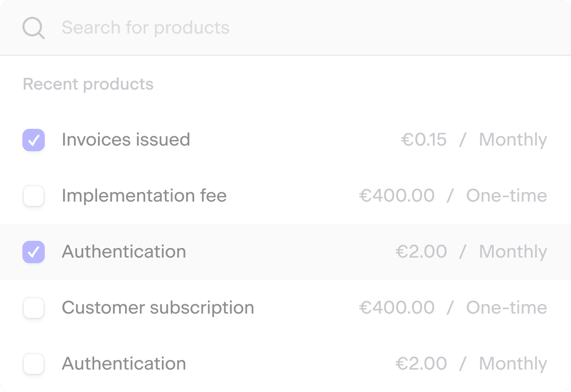Image resolution: width=571 pixels, height=392 pixels.
Task: Click the €0.15 price
Action: click(424, 140)
